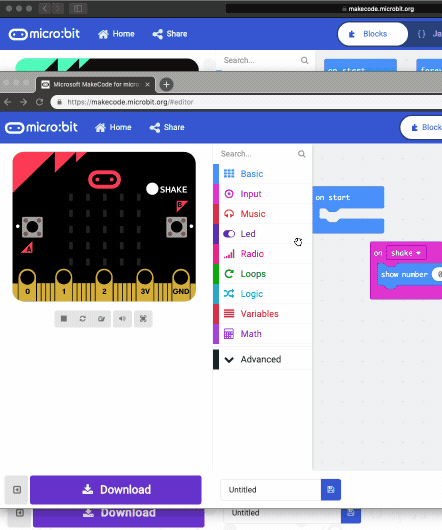The height and width of the screenshot is (530, 442).
Task: Click the micro:bit logo in back window
Action: point(44,34)
